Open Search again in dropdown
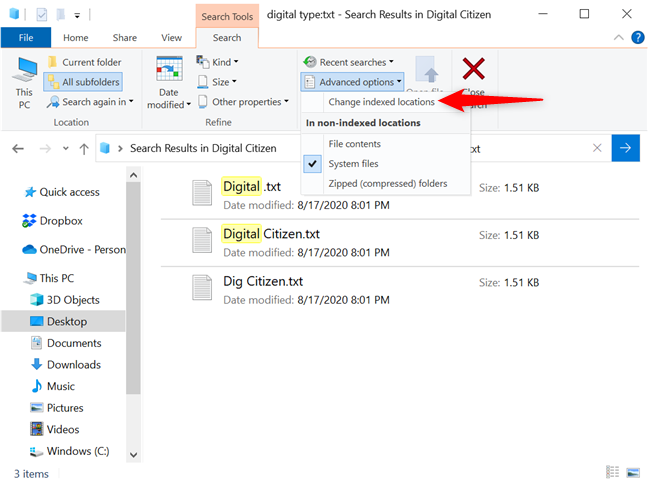This screenshot has height=484, width=648. pyautogui.click(x=90, y=102)
